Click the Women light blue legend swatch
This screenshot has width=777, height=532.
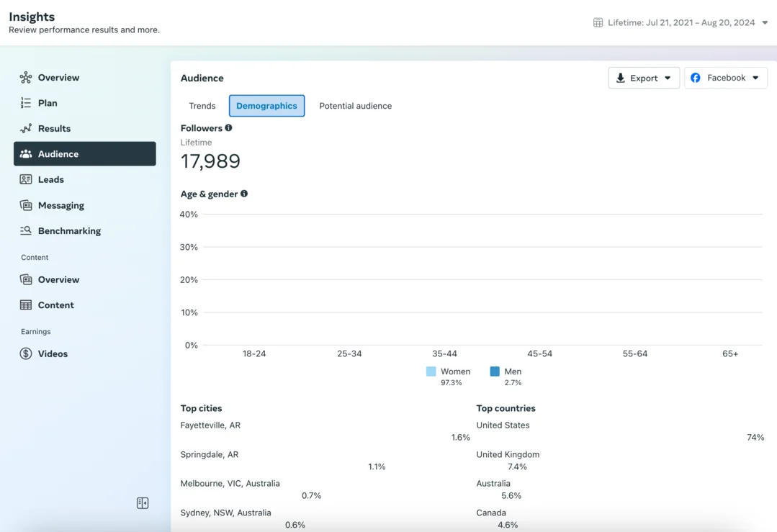431,371
